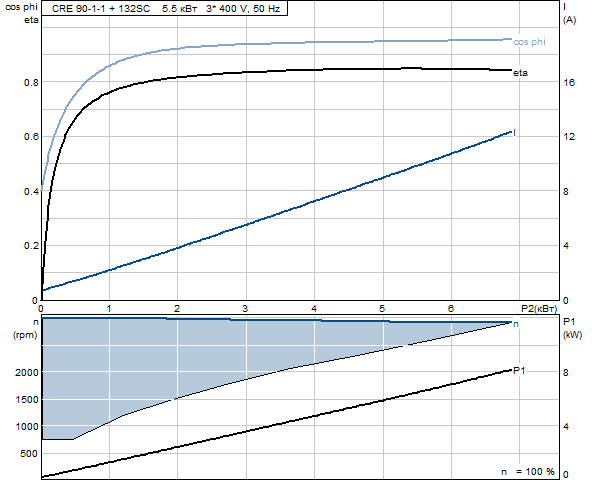Click the 0.4 tick on left axis
This screenshot has height=480, width=592.
pyautogui.click(x=31, y=191)
